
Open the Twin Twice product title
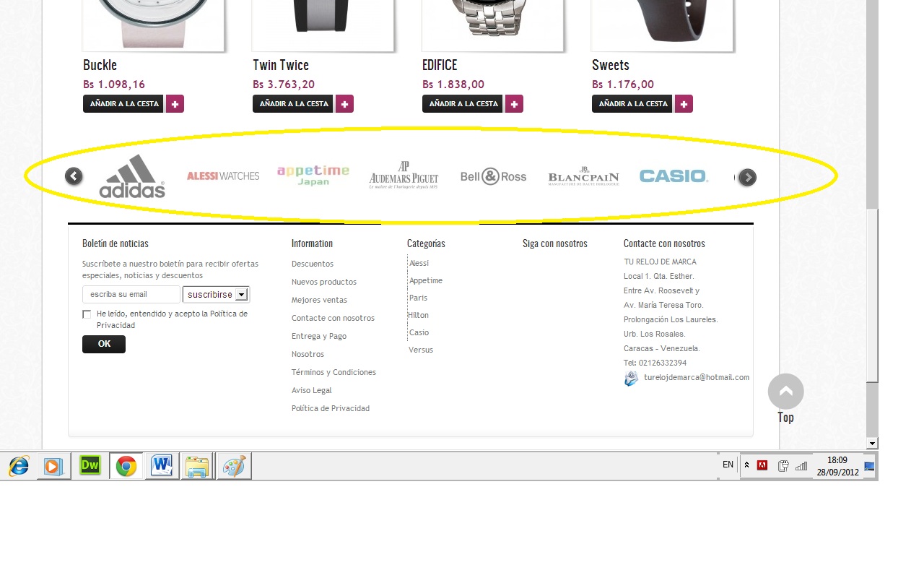point(281,65)
